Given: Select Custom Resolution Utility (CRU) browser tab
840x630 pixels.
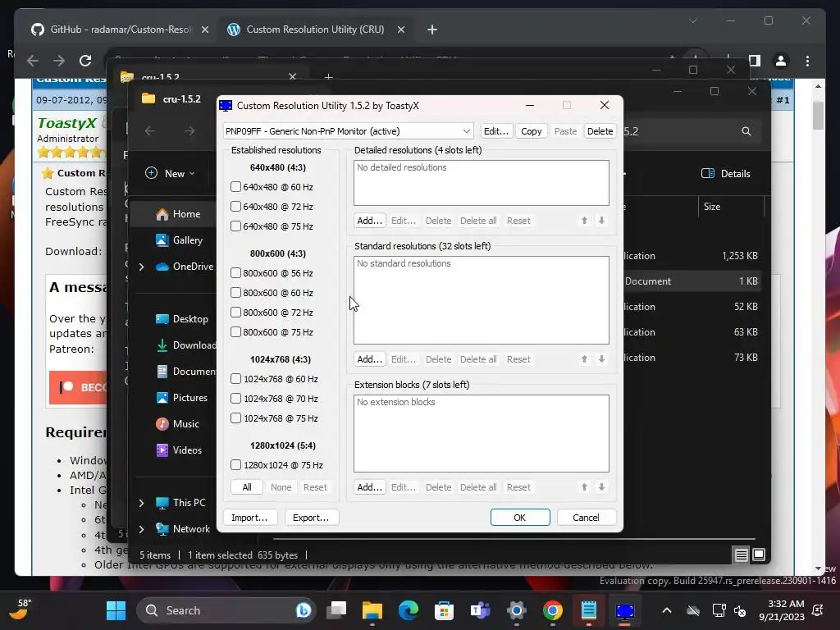Looking at the screenshot, I should pyautogui.click(x=316, y=30).
